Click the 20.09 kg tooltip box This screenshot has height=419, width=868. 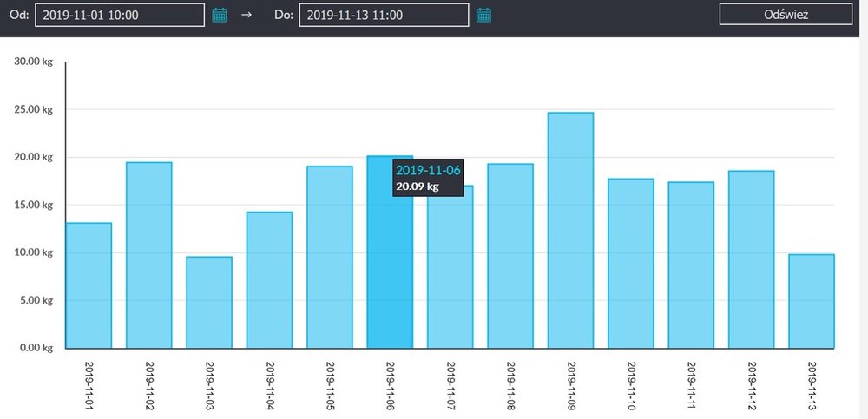point(428,177)
